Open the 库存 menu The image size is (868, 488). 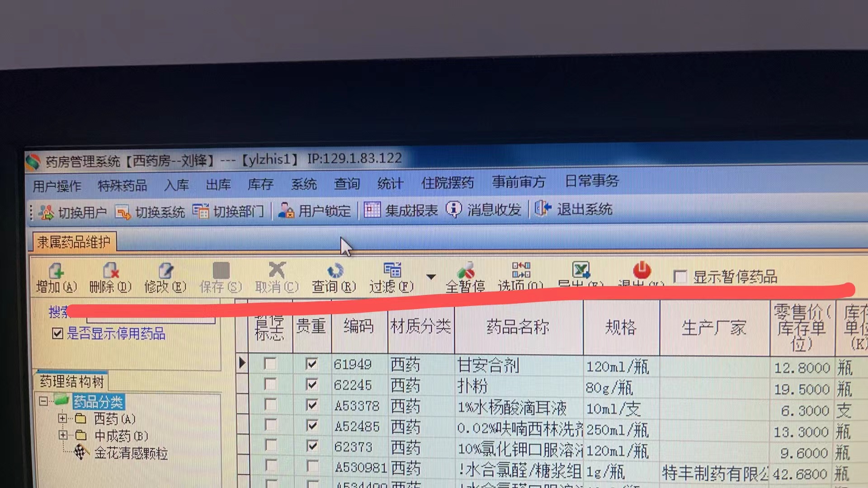click(x=260, y=184)
